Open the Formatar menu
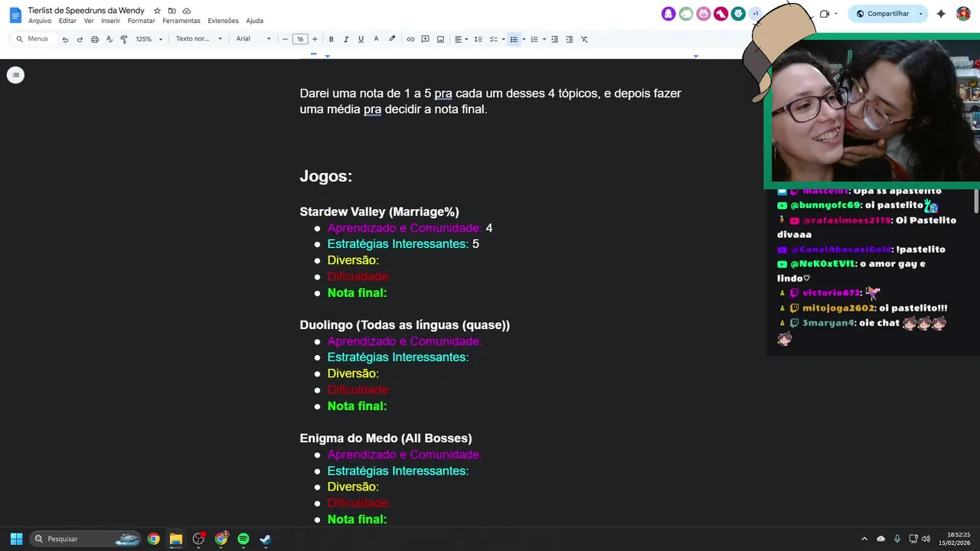 click(141, 21)
